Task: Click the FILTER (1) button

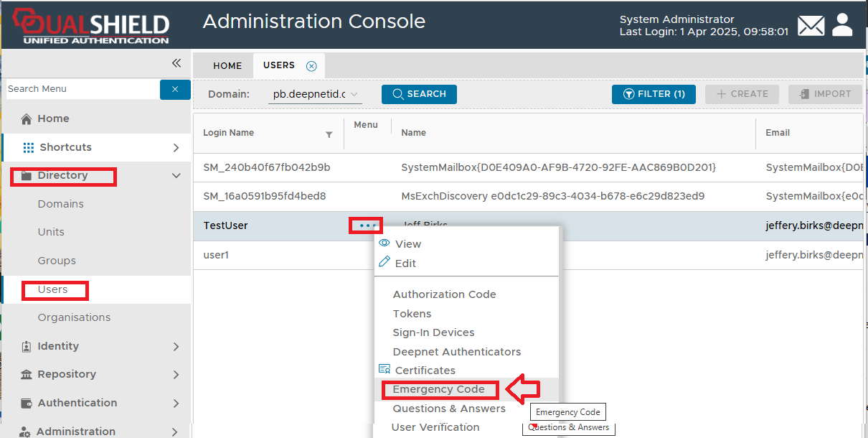Action: 654,94
